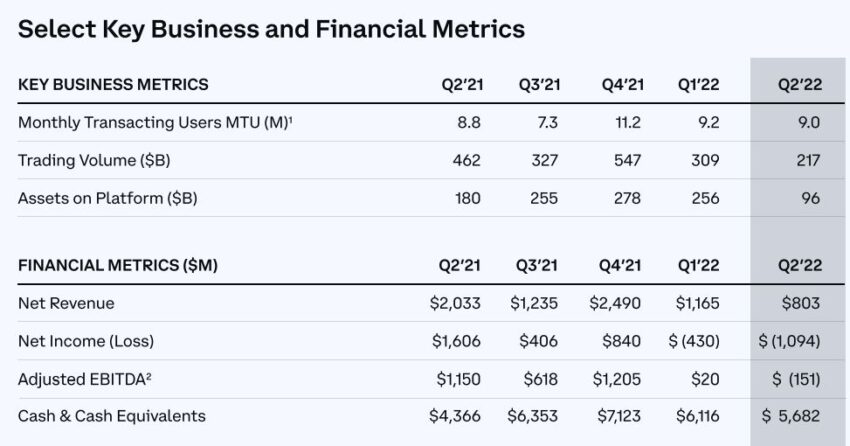
Task: Select the Adjusted EBITDA row label
Action: pos(84,379)
